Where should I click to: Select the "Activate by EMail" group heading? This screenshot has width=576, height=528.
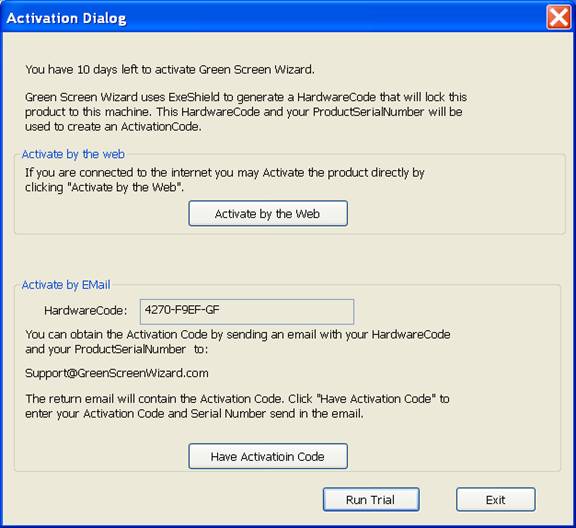click(66, 285)
